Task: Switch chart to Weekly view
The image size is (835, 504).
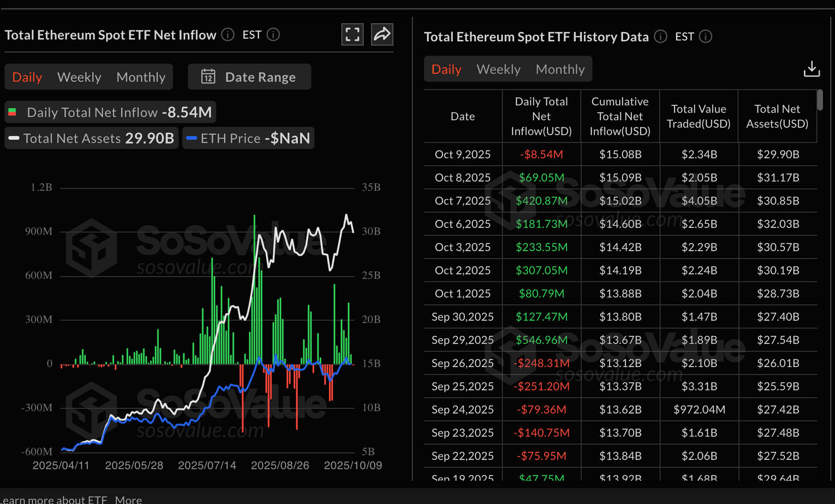Action: pyautogui.click(x=79, y=77)
